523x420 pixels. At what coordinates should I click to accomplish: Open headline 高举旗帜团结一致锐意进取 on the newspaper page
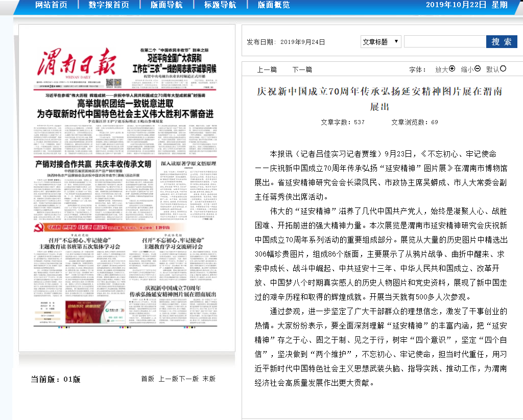coord(126,104)
